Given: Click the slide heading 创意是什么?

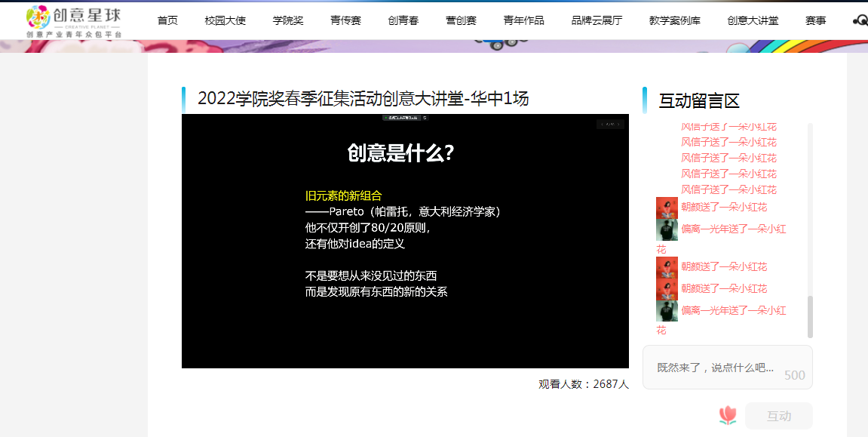Looking at the screenshot, I should point(400,153).
